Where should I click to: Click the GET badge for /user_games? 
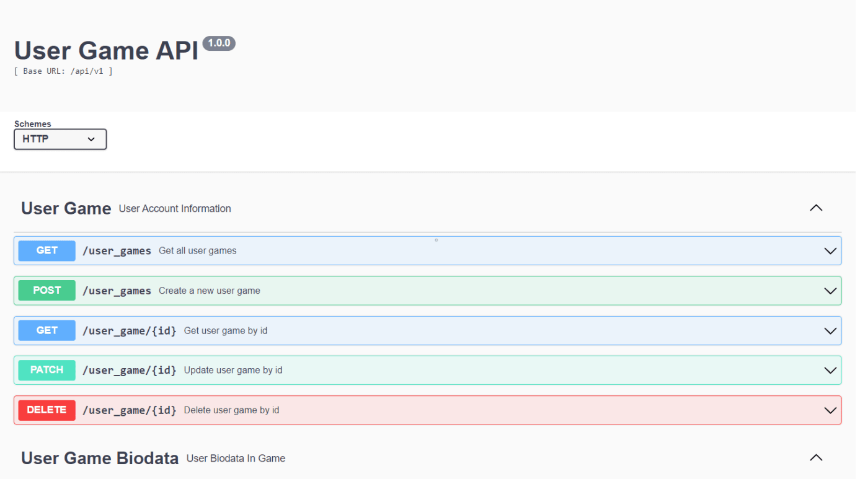47,251
